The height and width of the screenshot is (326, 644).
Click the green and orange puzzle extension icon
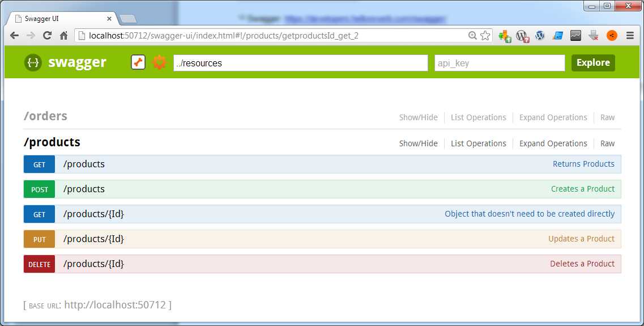tap(505, 36)
